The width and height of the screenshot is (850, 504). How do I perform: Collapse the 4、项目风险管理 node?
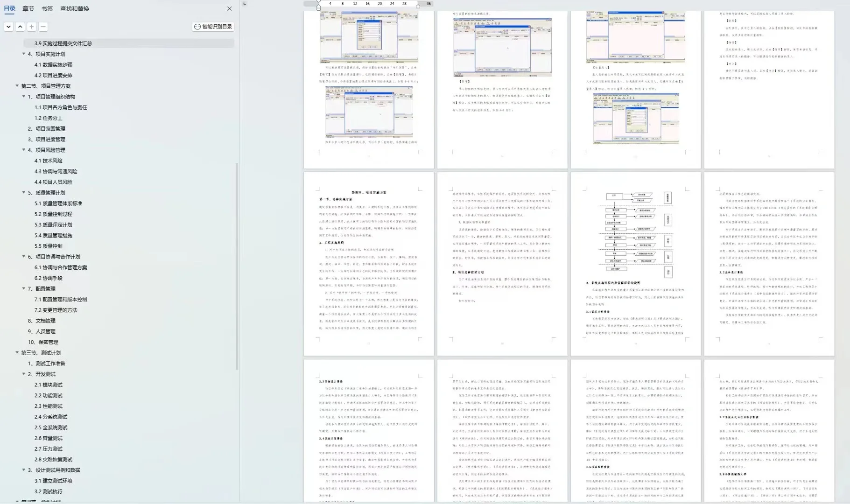(x=24, y=150)
